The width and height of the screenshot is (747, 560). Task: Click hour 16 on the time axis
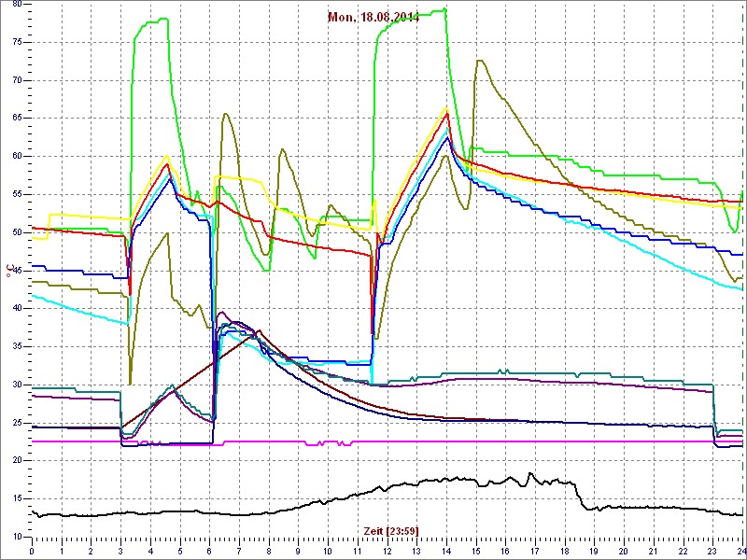tap(505, 551)
